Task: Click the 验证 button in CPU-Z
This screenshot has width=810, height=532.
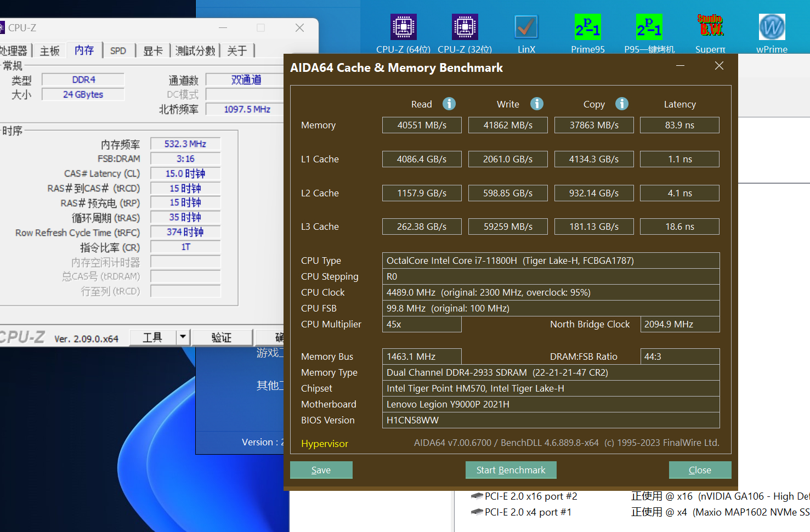Action: [222, 337]
